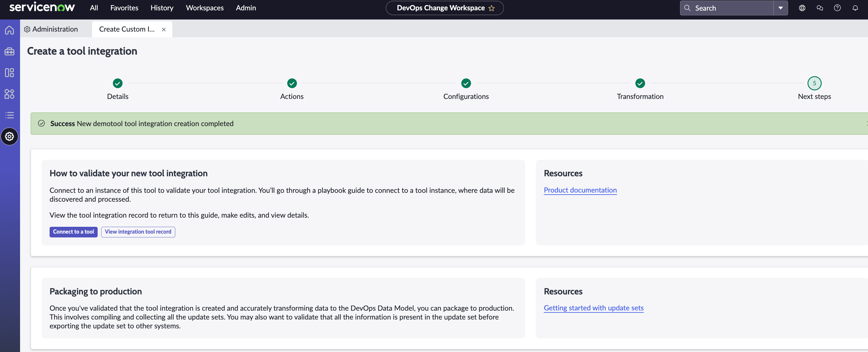
Task: Favorite DevOps Change Workspace with star
Action: point(492,8)
